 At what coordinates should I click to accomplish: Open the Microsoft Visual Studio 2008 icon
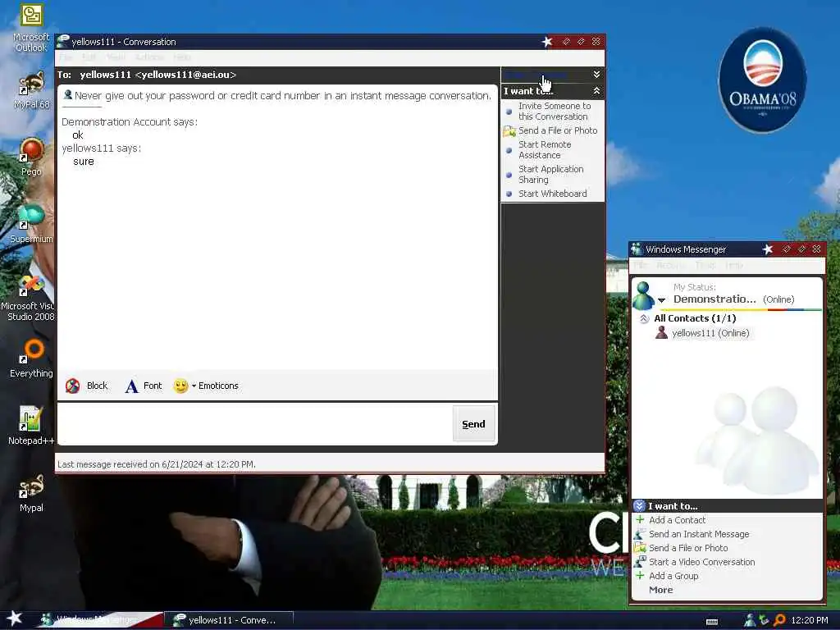28,298
